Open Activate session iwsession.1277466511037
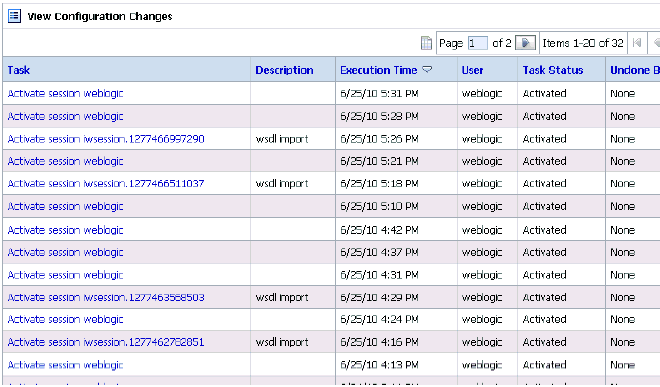Viewport: 660px width, 387px height. click(106, 184)
